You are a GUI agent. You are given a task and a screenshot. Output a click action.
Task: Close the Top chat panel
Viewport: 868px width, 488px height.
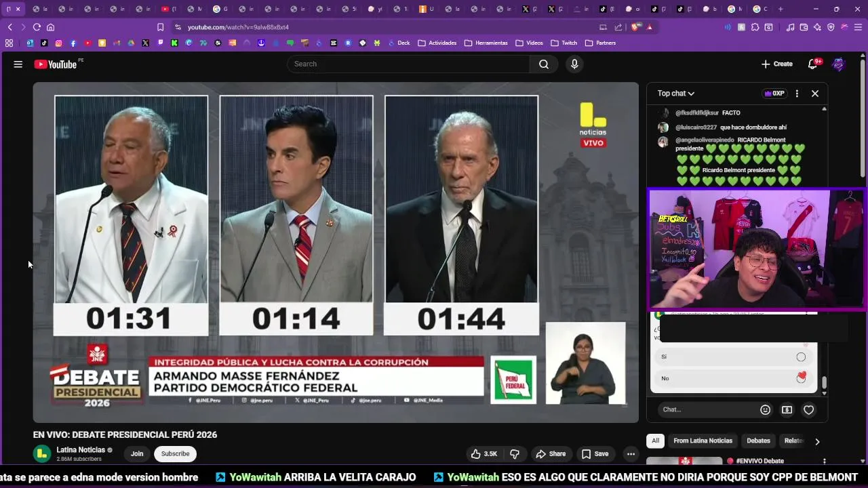click(x=815, y=94)
